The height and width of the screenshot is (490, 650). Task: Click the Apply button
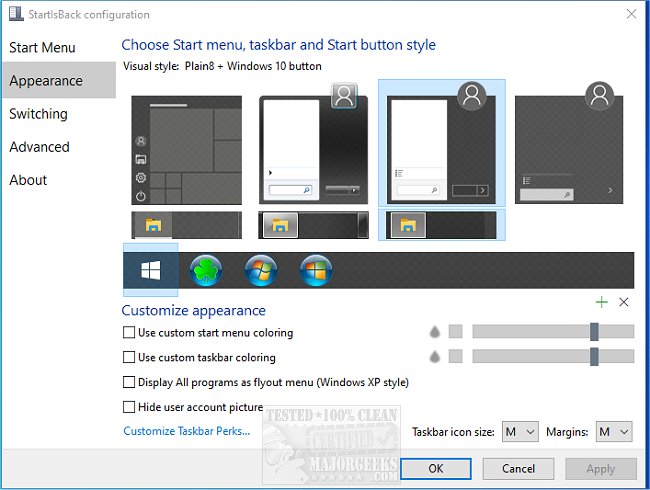tap(601, 469)
